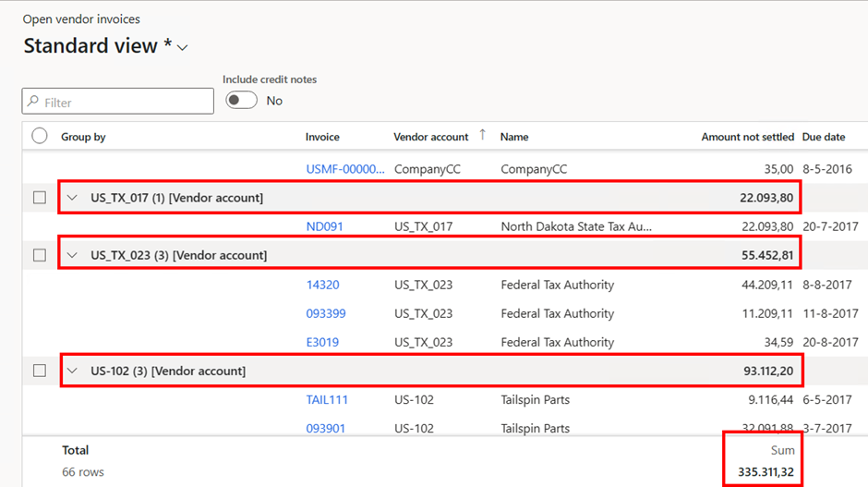Viewport: 868px width, 487px height.
Task: Open invoice link ND091
Action: pos(324,226)
